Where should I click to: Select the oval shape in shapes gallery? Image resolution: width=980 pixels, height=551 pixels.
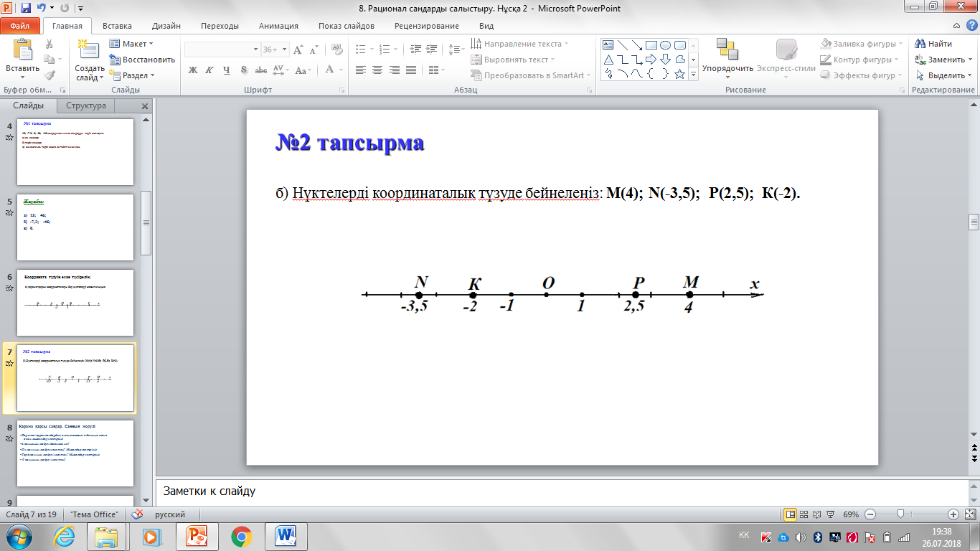tap(665, 44)
